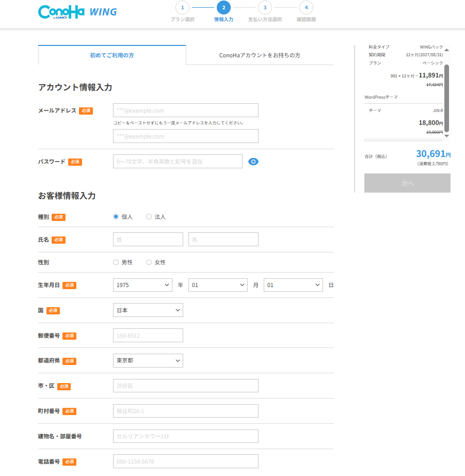Screen dimensions: 465x476
Task: Focus the 電話番号 input field
Action: coord(186,462)
